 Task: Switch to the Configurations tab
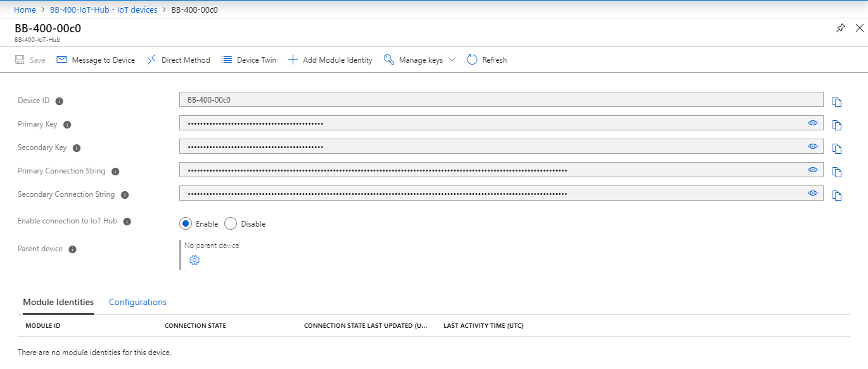137,302
